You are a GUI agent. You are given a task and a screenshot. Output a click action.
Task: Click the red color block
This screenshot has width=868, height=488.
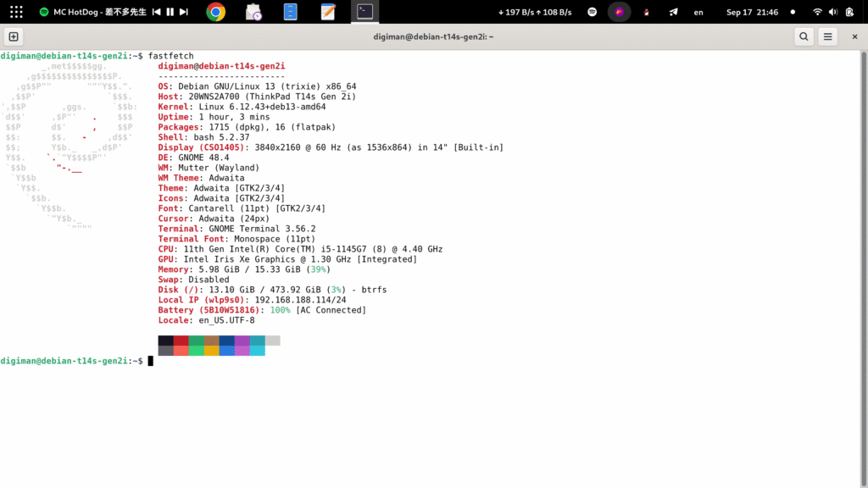[x=181, y=341]
